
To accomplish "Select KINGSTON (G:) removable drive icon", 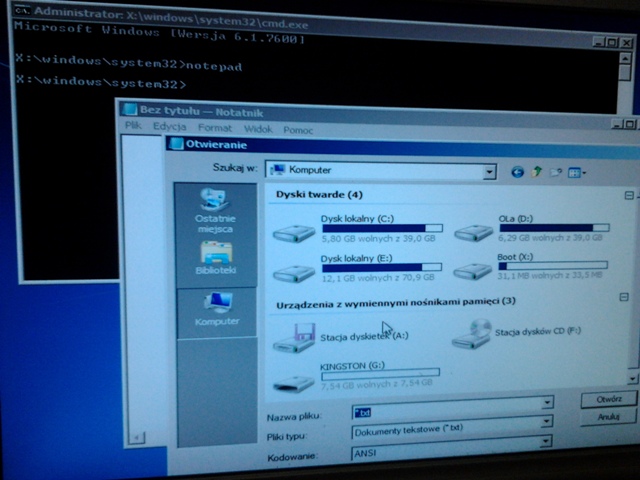I will tap(293, 384).
